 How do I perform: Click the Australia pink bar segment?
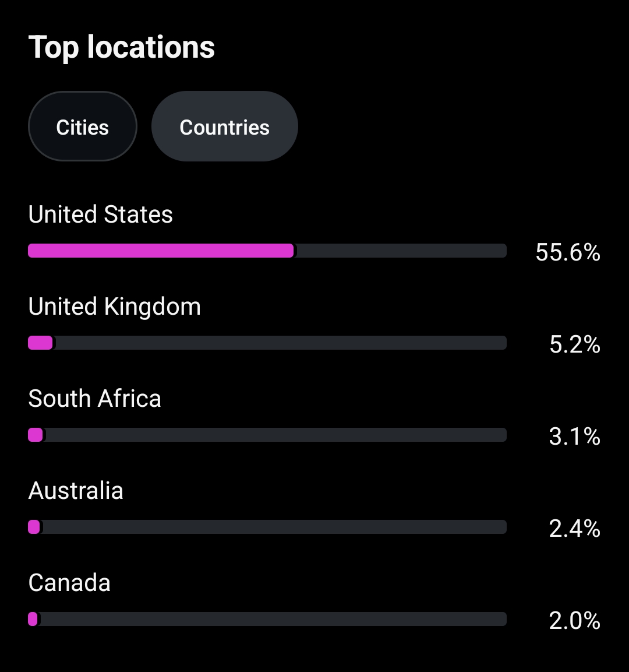click(34, 527)
